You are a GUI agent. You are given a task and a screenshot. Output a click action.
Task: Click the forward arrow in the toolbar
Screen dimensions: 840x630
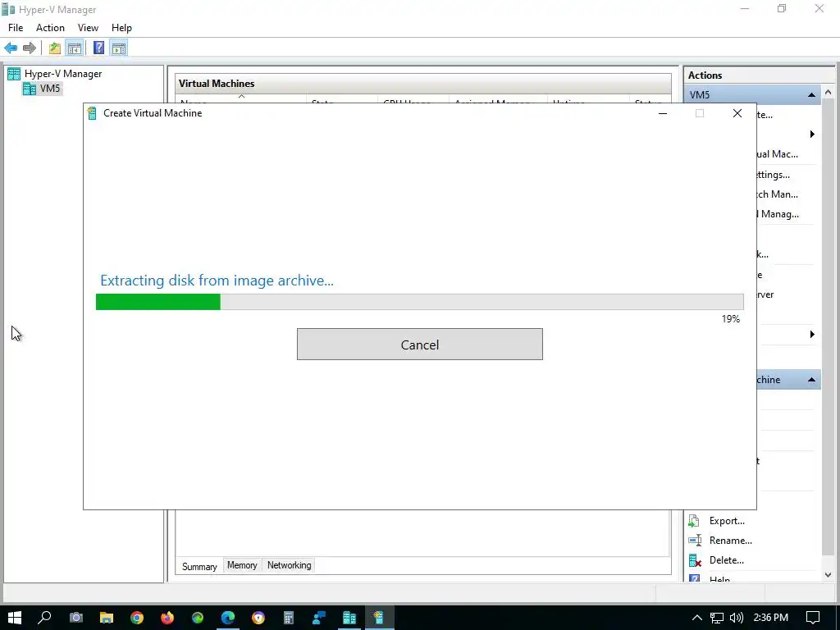point(30,48)
